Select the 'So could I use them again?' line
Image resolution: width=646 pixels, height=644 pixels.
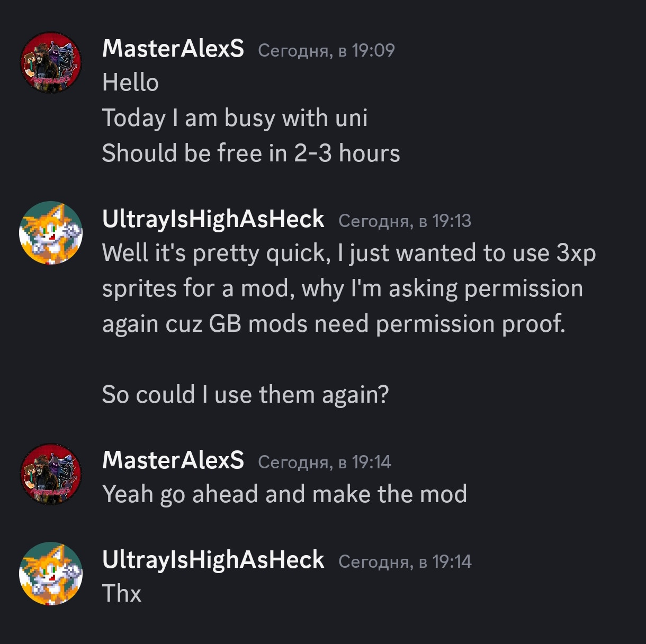(245, 395)
